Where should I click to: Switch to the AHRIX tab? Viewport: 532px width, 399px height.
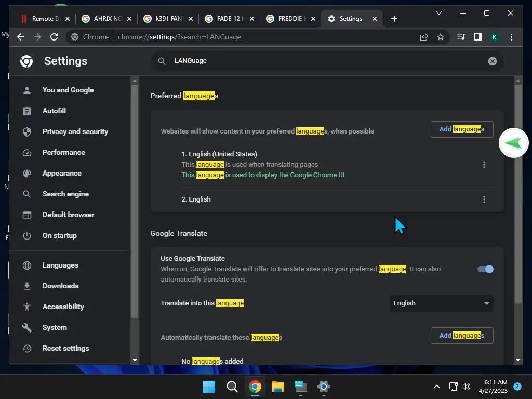107,19
